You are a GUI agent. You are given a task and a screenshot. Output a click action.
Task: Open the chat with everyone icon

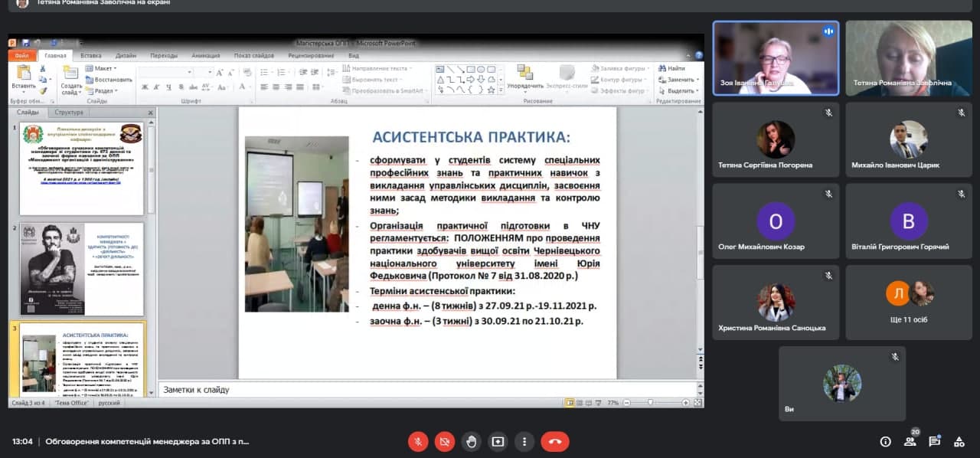[x=934, y=441]
